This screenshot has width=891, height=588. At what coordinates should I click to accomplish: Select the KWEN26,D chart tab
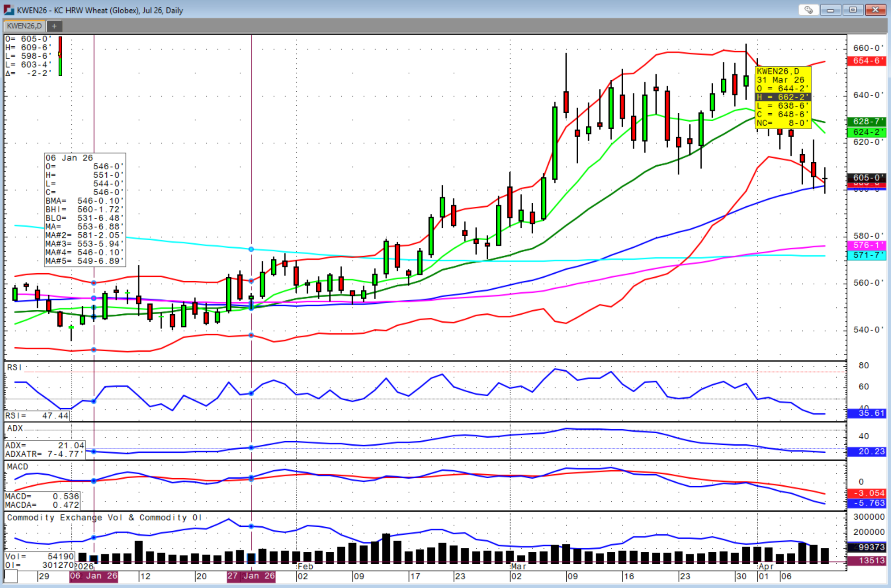pos(24,26)
